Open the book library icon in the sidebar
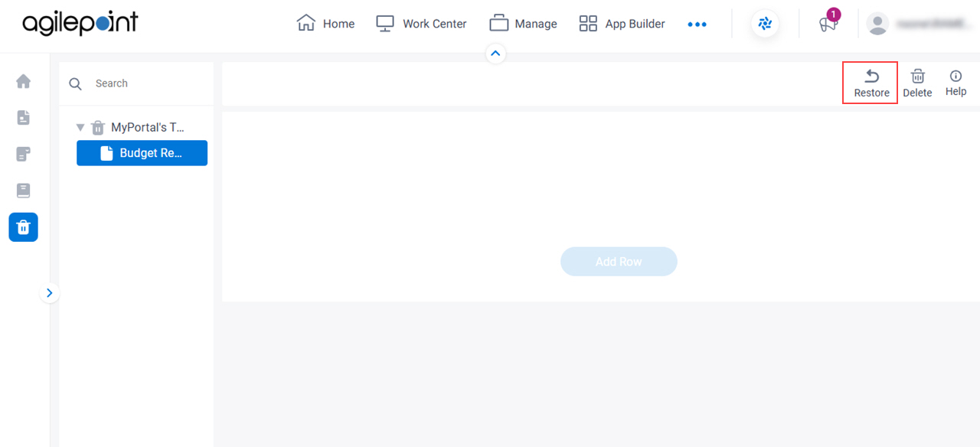The image size is (980, 447). coord(24,191)
